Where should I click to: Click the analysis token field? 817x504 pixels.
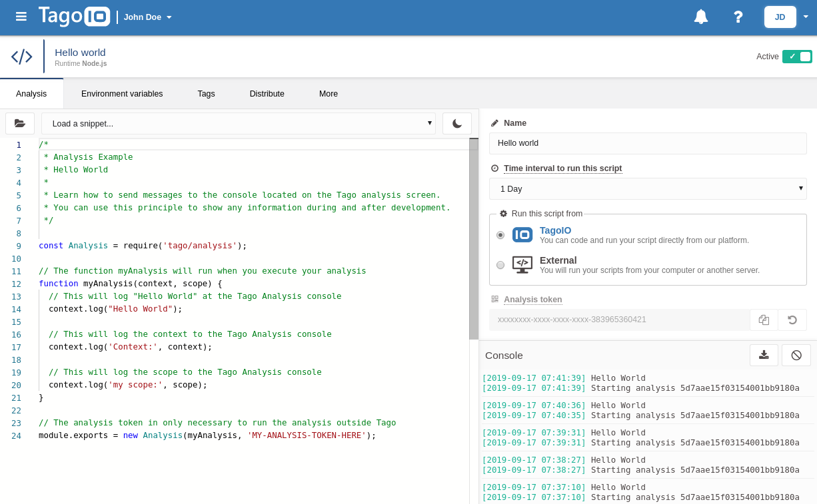tap(619, 320)
